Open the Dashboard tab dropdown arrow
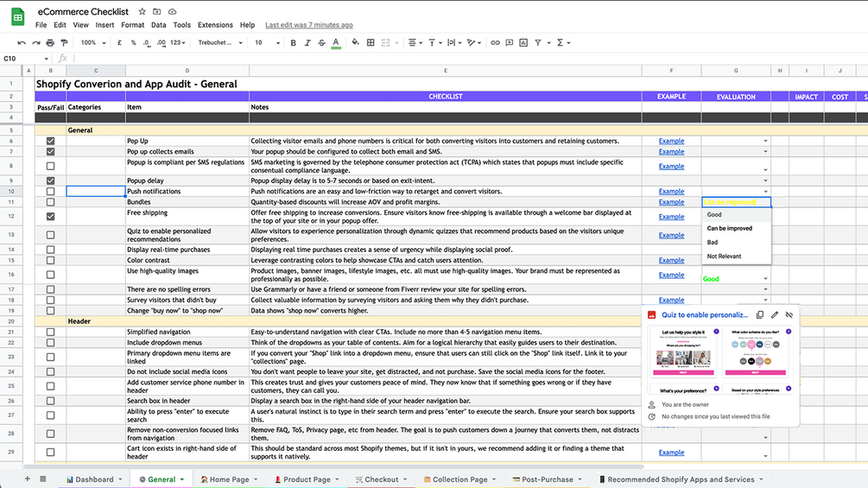This screenshot has width=868, height=488. point(120,479)
